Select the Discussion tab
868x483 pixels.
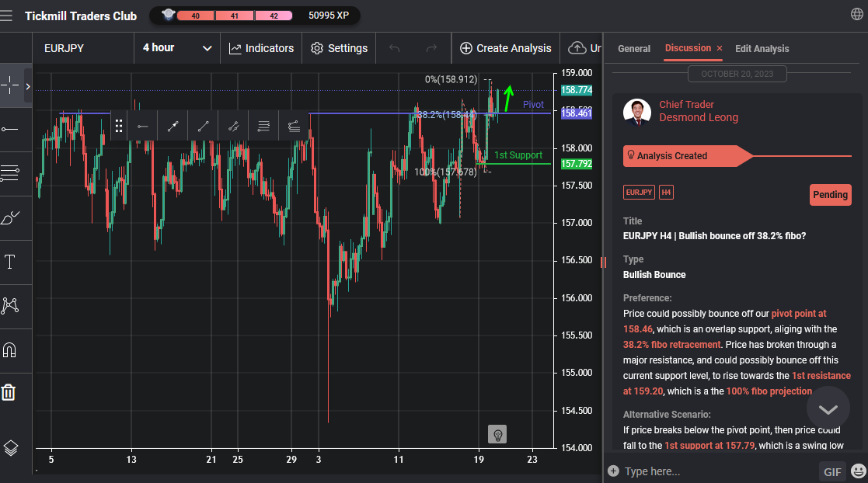coord(688,48)
